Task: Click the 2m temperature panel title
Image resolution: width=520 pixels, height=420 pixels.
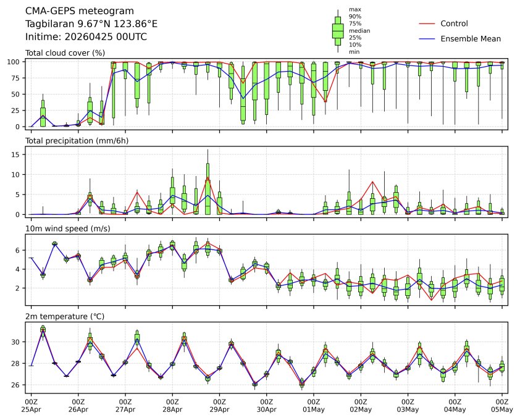Action: click(x=65, y=316)
